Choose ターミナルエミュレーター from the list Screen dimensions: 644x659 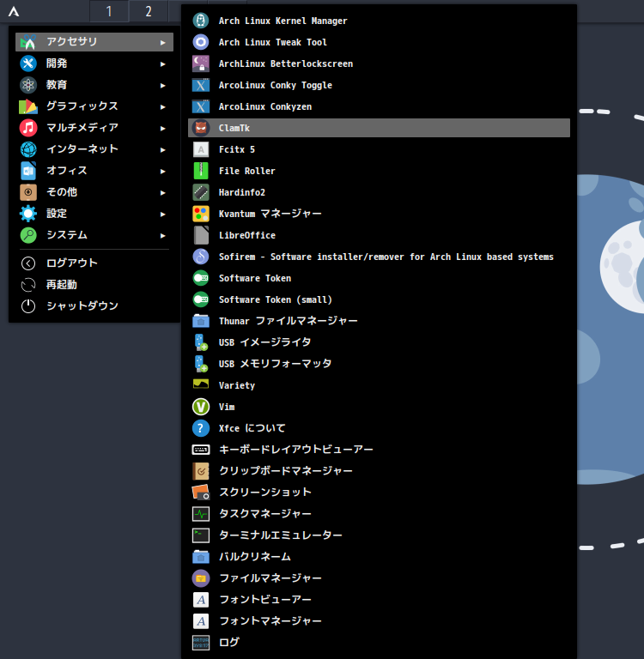(x=280, y=535)
